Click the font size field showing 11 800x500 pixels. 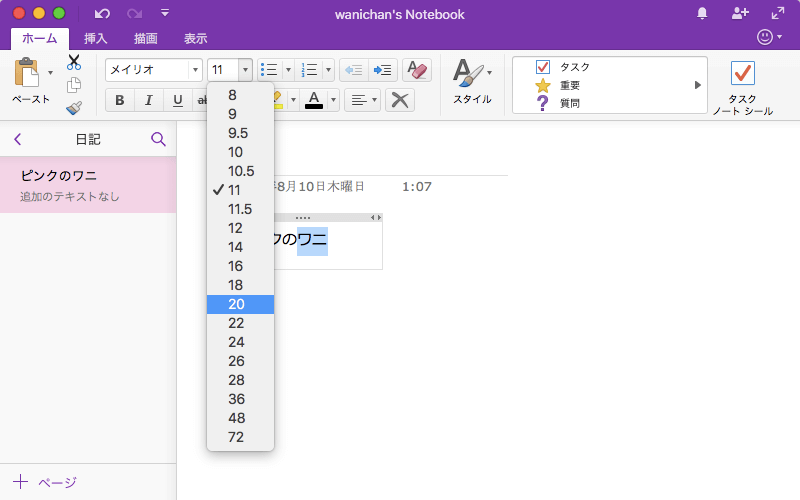click(x=223, y=70)
